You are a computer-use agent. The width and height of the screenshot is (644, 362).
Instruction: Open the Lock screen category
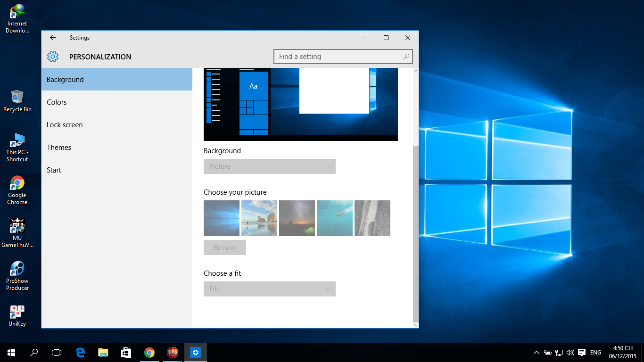point(117,124)
